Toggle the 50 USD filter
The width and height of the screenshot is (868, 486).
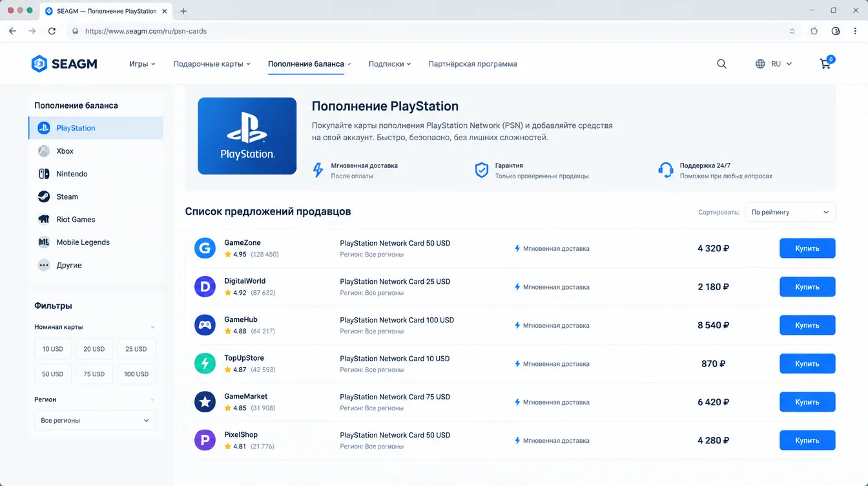coord(53,374)
